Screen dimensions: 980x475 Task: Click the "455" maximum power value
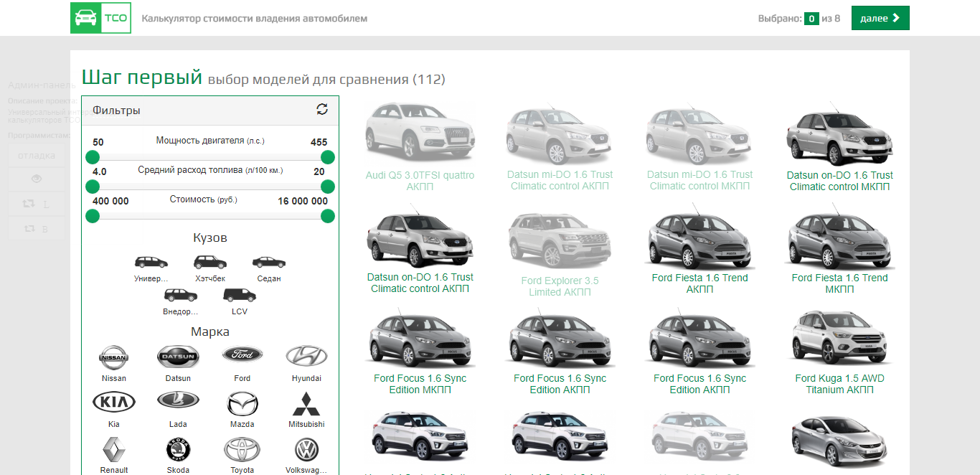pos(319,142)
